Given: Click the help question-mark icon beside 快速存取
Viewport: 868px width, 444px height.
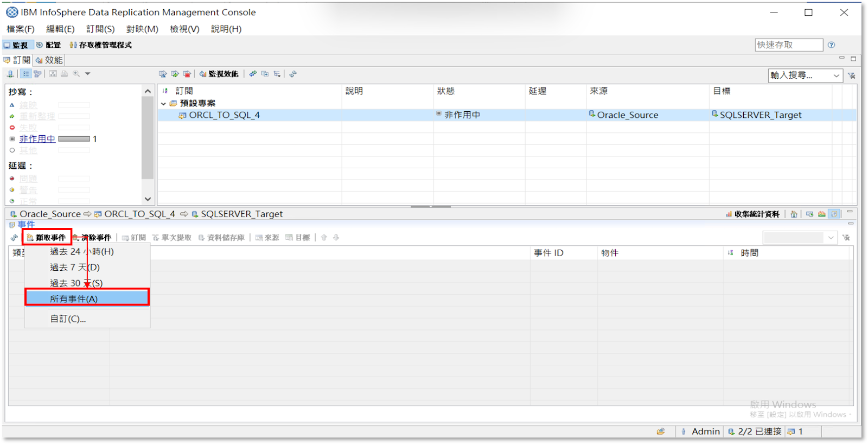Looking at the screenshot, I should tap(831, 45).
